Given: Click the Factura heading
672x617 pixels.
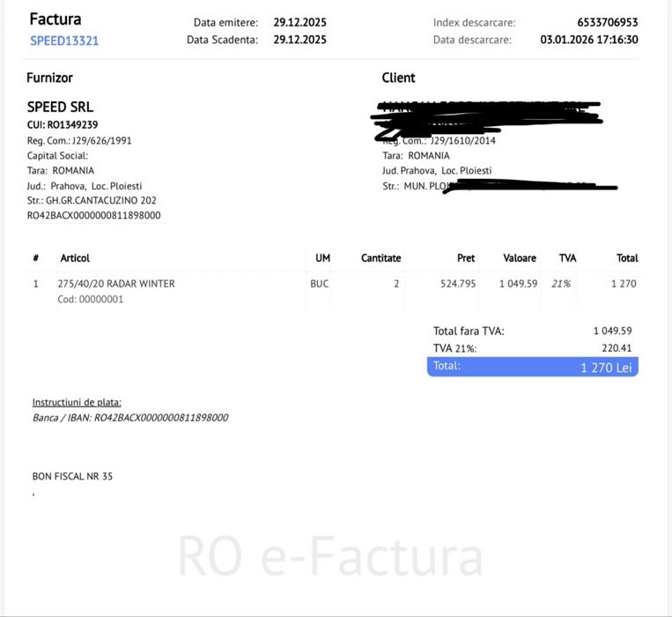Looking at the screenshot, I should pyautogui.click(x=55, y=19).
